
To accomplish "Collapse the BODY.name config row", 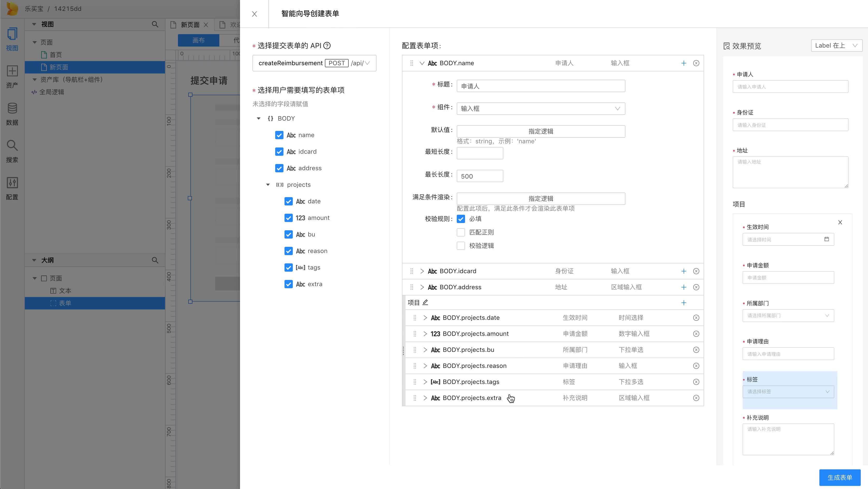I will click(x=422, y=63).
